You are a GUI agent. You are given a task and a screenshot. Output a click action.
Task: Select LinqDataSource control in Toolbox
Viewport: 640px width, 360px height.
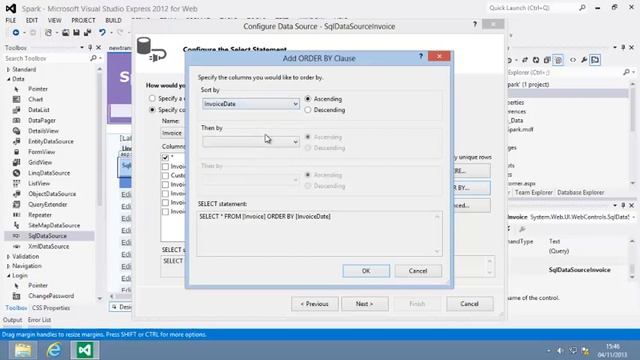click(49, 173)
